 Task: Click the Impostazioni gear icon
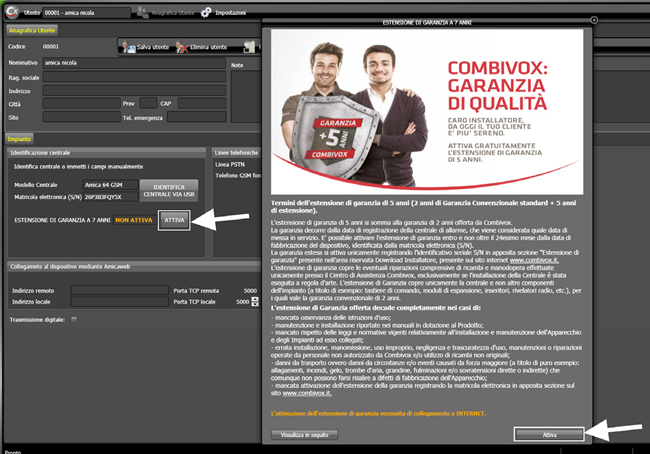(x=206, y=13)
